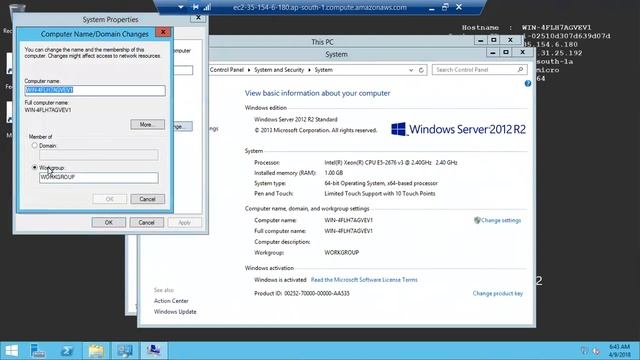This screenshot has height=360, width=640.
Task: Close the System Properties window
Action: coord(198,18)
